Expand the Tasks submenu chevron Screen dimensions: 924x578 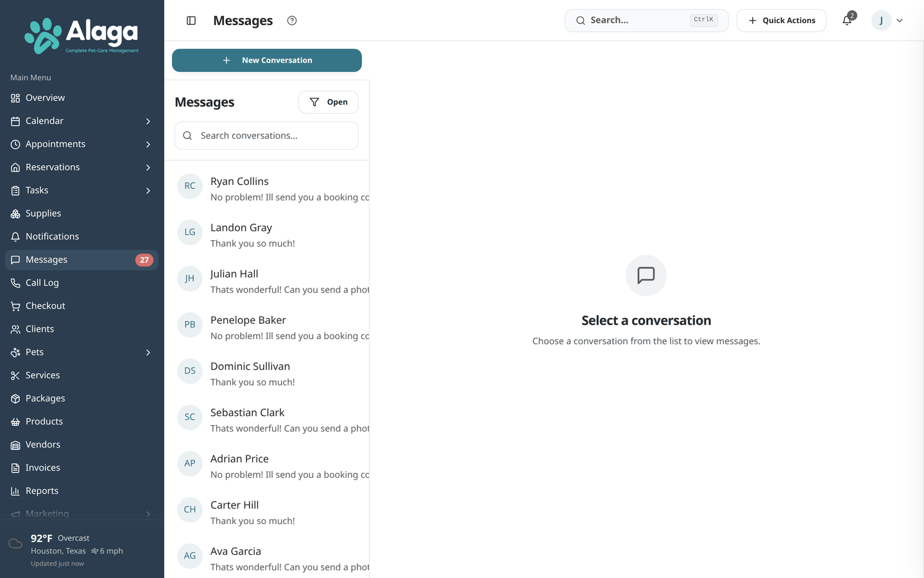[148, 191]
